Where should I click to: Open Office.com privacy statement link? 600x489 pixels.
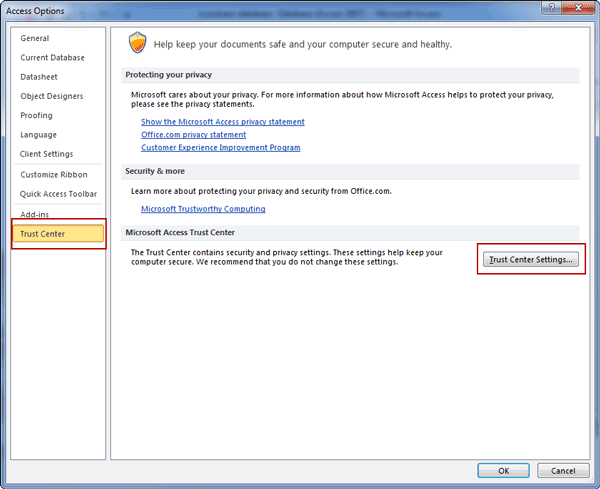[x=194, y=135]
